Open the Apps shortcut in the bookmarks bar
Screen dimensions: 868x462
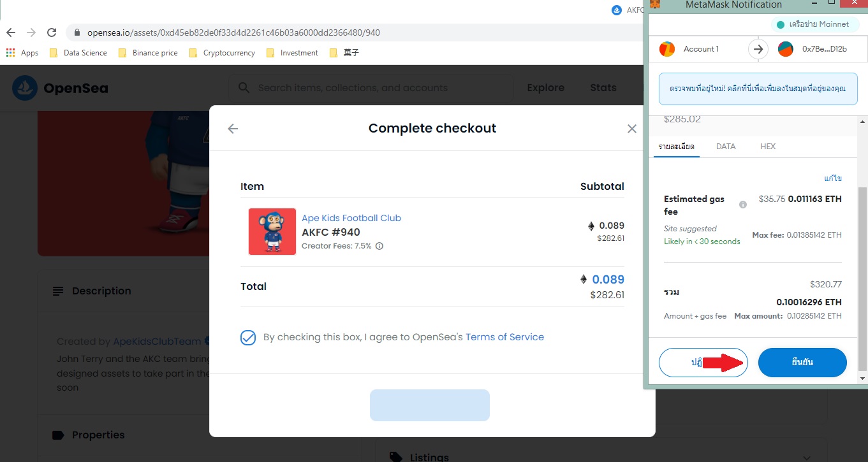[22, 53]
